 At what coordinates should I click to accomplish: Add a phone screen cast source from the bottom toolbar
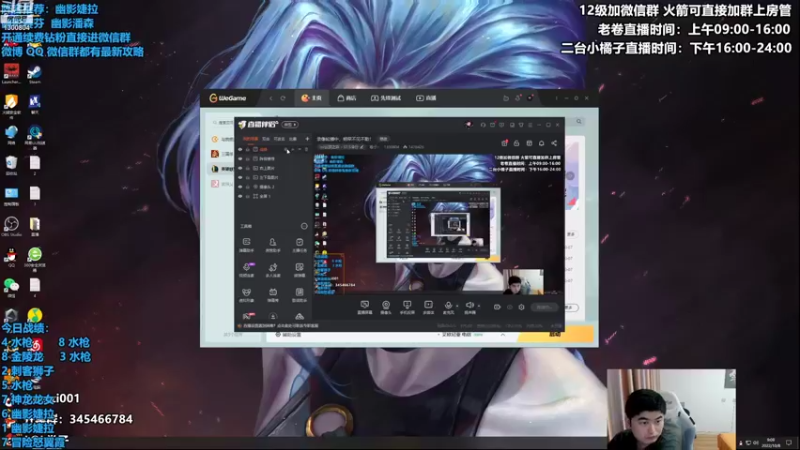pyautogui.click(x=407, y=307)
